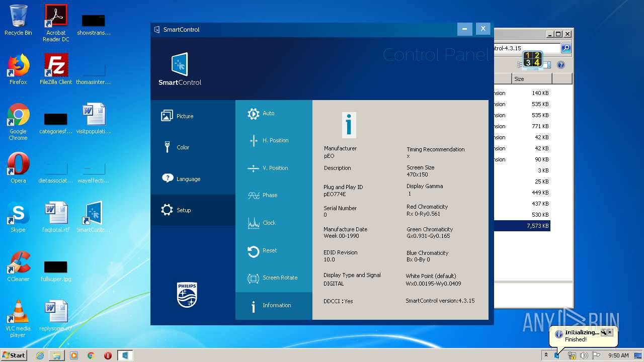
Task: Show hidden system tray icons
Action: [x=546, y=355]
